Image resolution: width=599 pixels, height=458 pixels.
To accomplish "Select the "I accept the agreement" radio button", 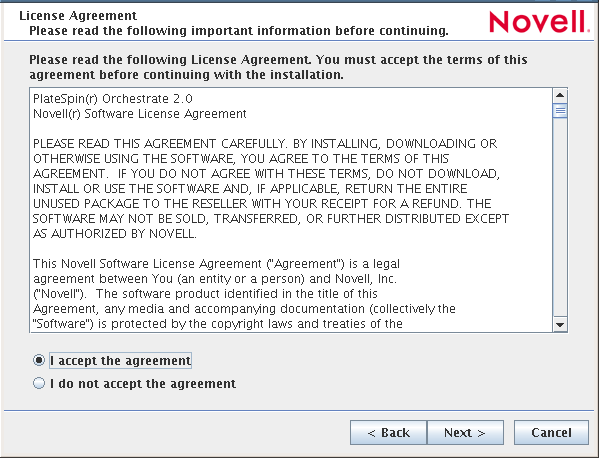I will (39, 360).
